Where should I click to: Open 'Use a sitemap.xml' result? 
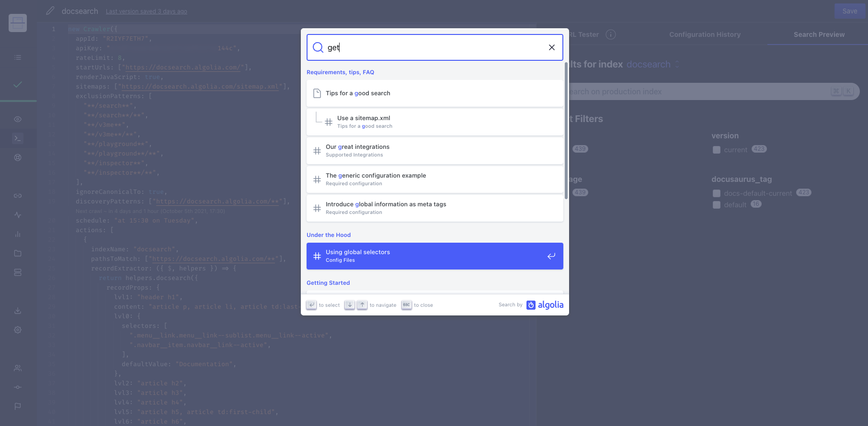(x=435, y=122)
